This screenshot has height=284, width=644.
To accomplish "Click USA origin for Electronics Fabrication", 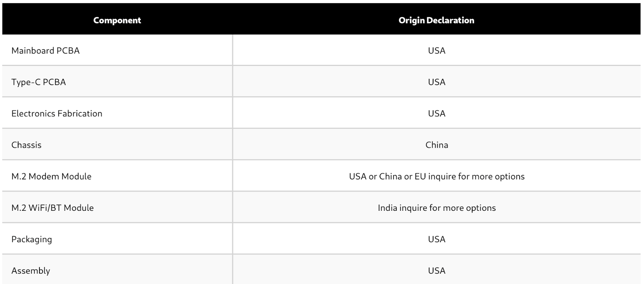I will click(437, 113).
